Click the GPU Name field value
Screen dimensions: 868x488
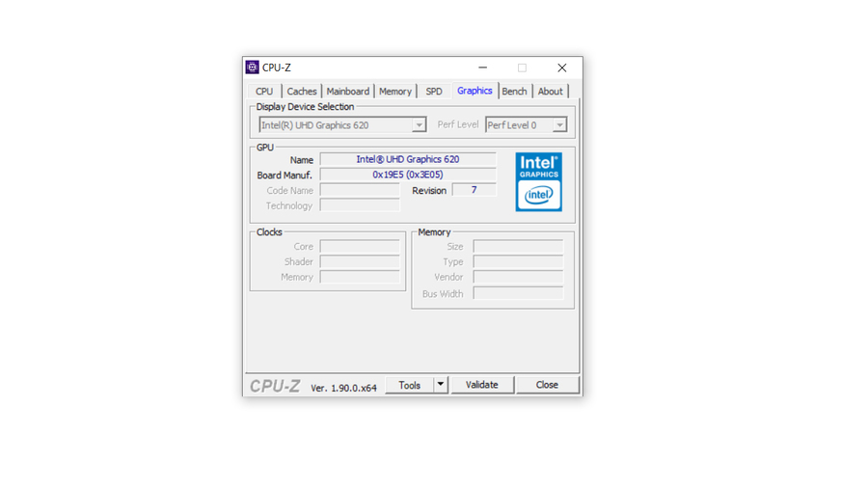(x=408, y=159)
